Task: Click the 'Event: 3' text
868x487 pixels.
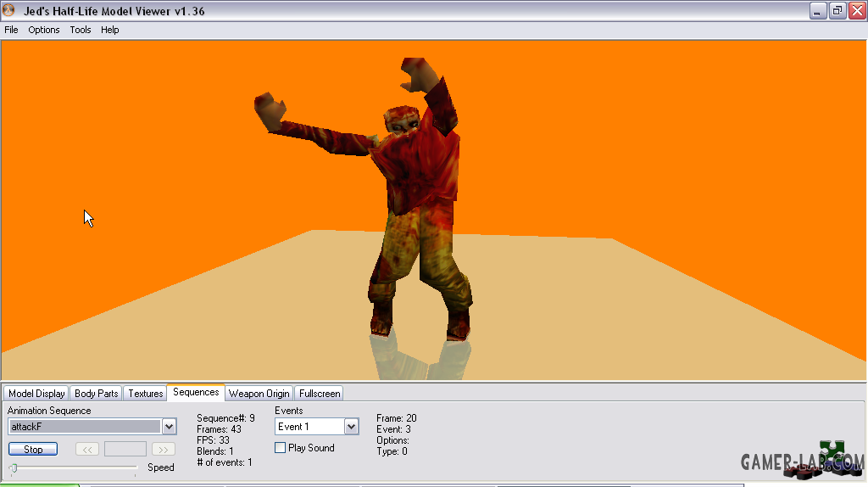Action: 393,429
